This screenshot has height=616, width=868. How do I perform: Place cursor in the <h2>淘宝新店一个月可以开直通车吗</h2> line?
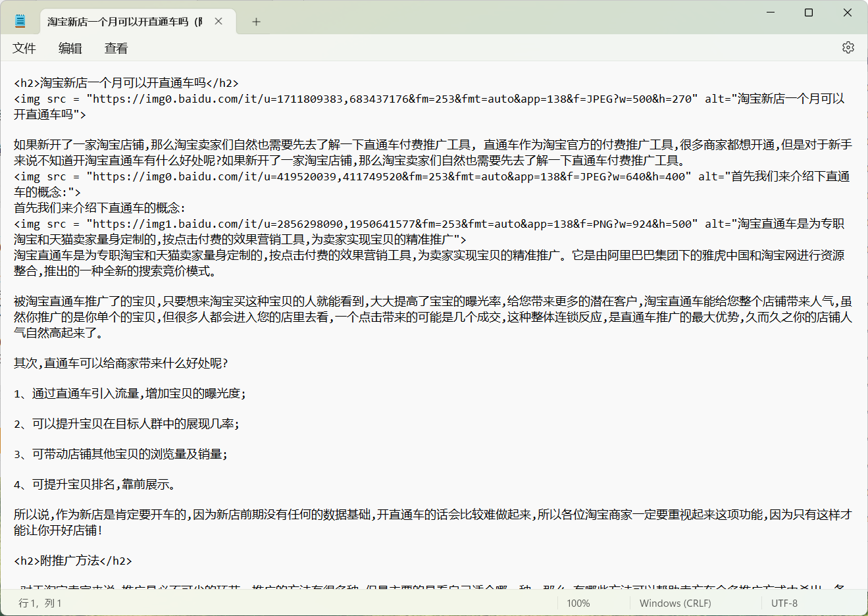point(126,83)
